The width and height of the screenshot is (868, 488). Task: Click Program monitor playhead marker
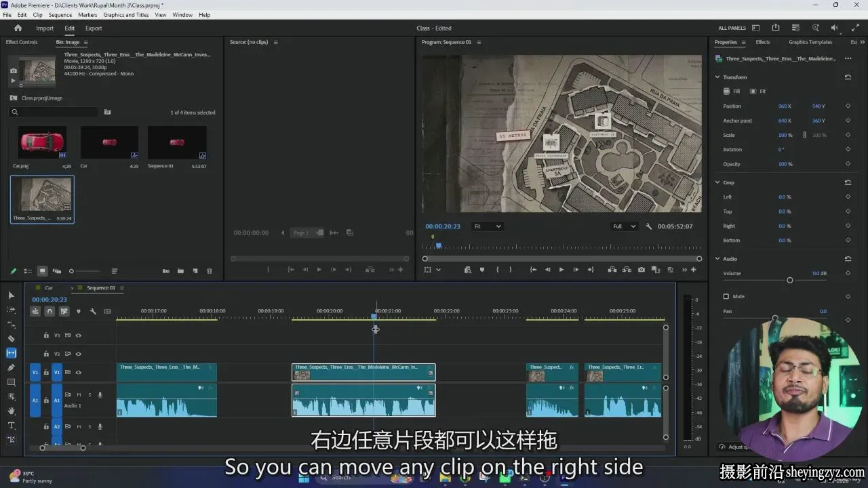439,245
